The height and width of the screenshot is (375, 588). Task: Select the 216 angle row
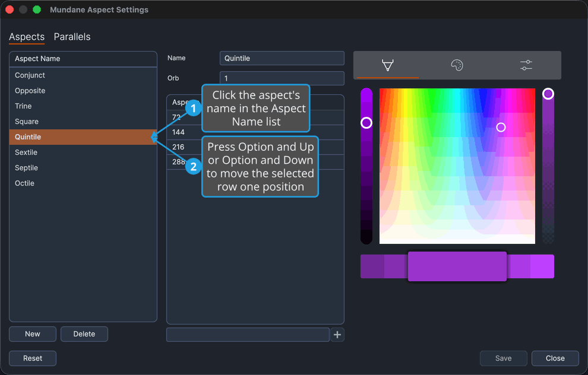click(x=255, y=147)
